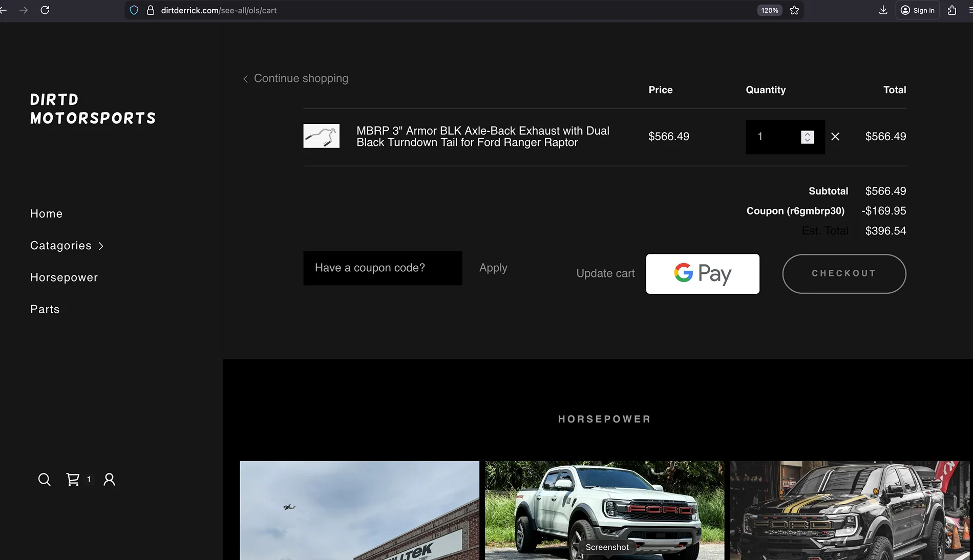Open the Catagories menu item

tap(61, 246)
